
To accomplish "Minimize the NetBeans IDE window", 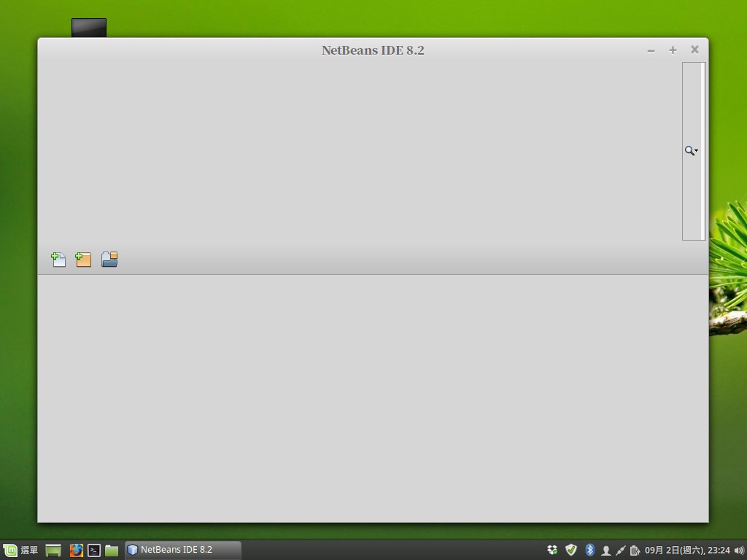I will (651, 50).
